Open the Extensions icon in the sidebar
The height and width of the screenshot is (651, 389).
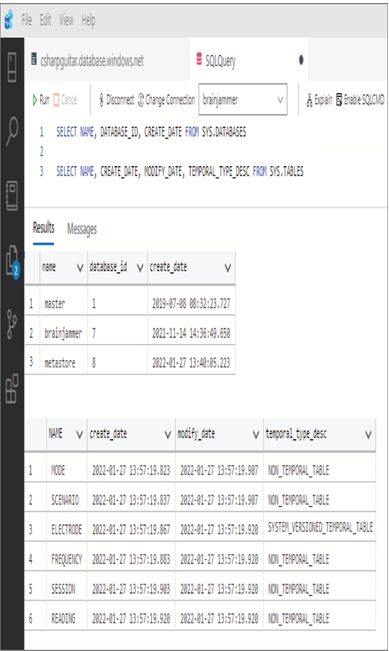[12, 388]
